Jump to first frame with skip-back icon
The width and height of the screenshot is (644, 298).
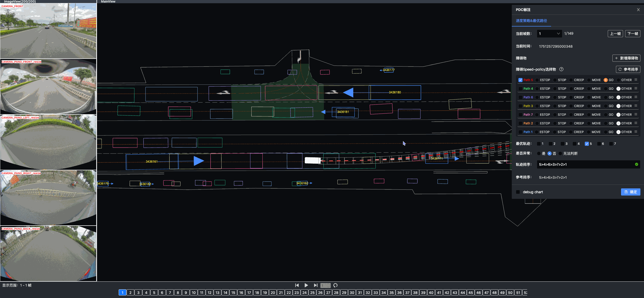coord(297,285)
